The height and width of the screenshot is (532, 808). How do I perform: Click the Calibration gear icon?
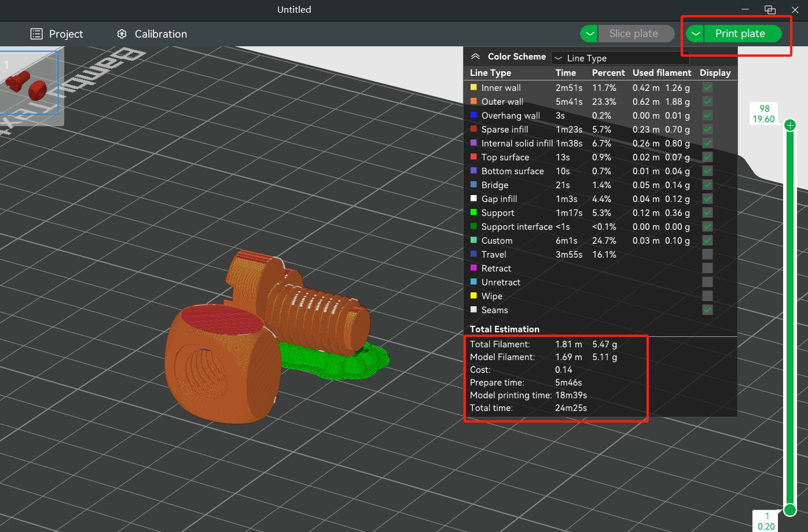(x=122, y=34)
